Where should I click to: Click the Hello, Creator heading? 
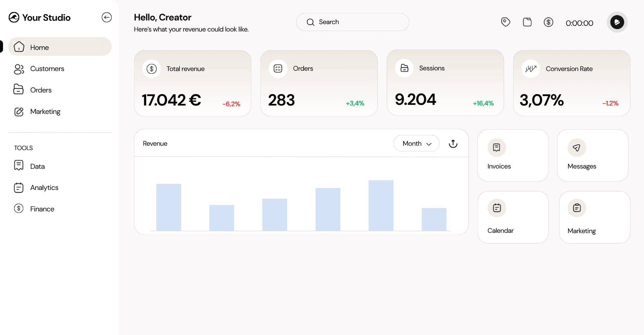pos(163,17)
